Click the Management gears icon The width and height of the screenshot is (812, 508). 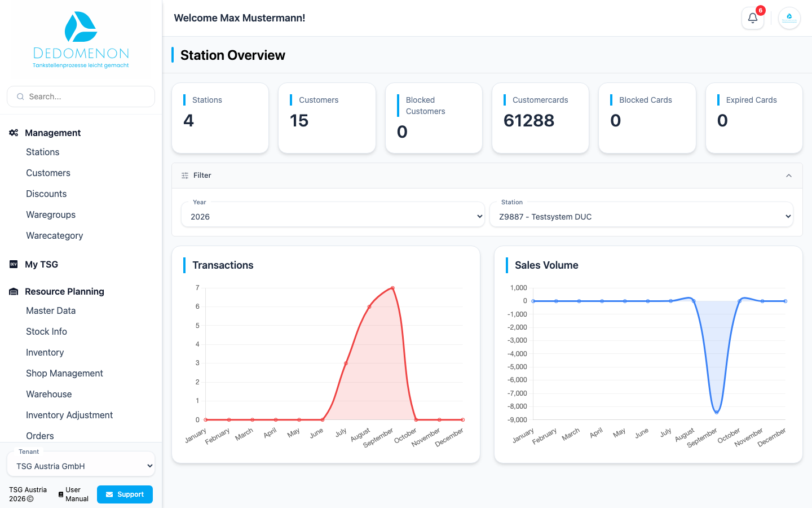click(x=14, y=133)
